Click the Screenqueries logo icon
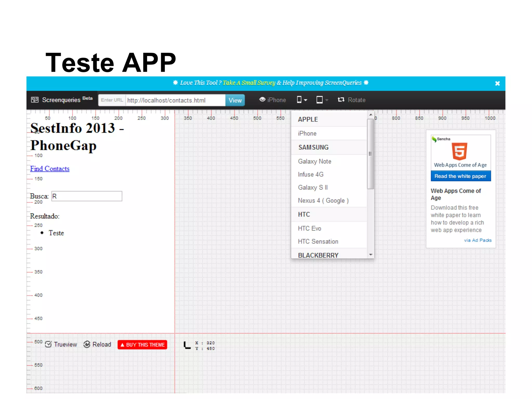Screen dimensions: 532x399 (x=35, y=100)
